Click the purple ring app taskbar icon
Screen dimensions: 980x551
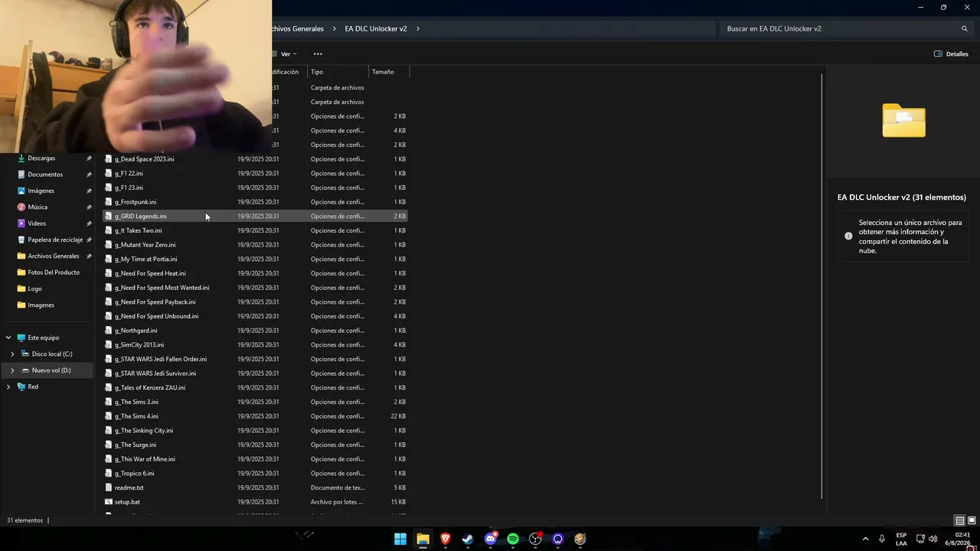click(x=558, y=539)
